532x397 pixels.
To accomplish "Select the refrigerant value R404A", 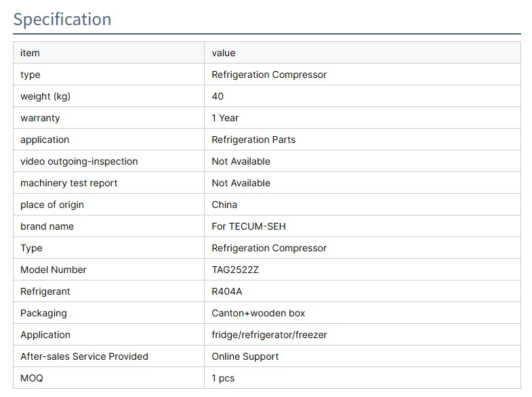I will tap(226, 291).
